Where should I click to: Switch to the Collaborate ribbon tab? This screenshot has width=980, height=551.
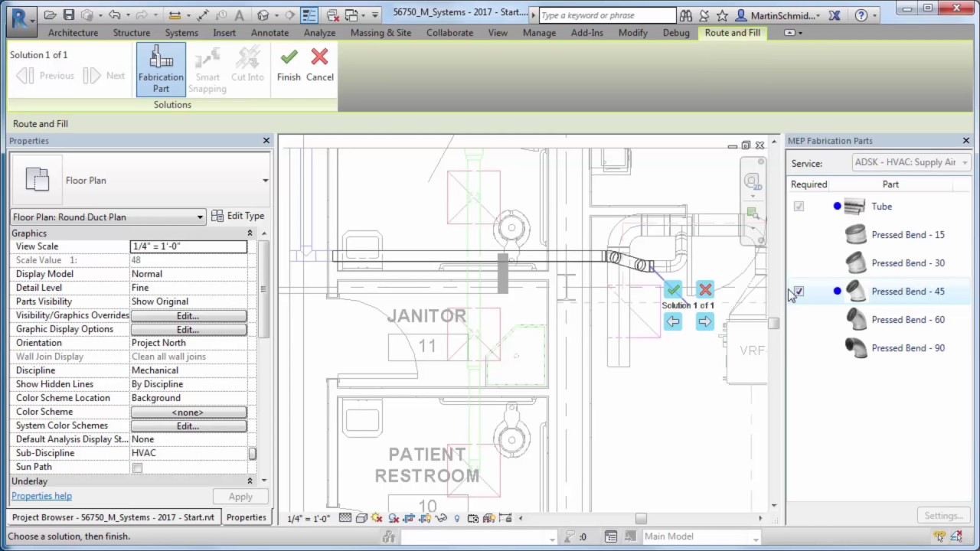pyautogui.click(x=449, y=33)
